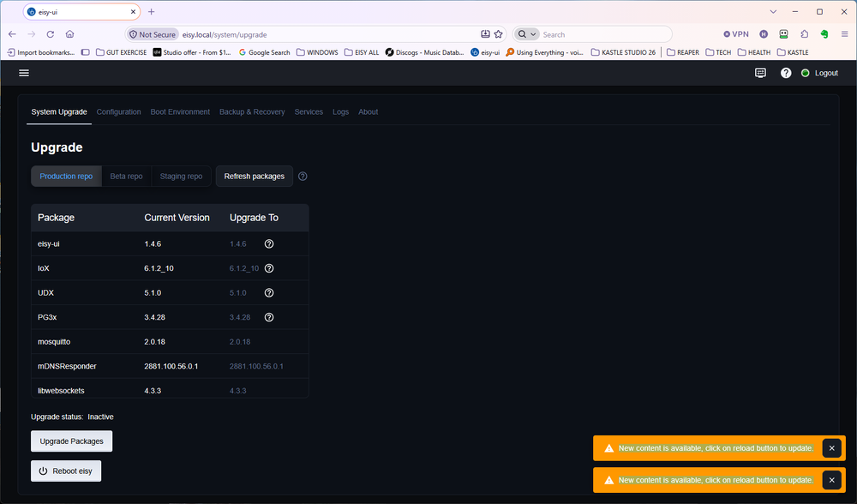857x504 pixels.
Task: Expand the WINDOWS bookmarks folder
Action: tap(318, 52)
